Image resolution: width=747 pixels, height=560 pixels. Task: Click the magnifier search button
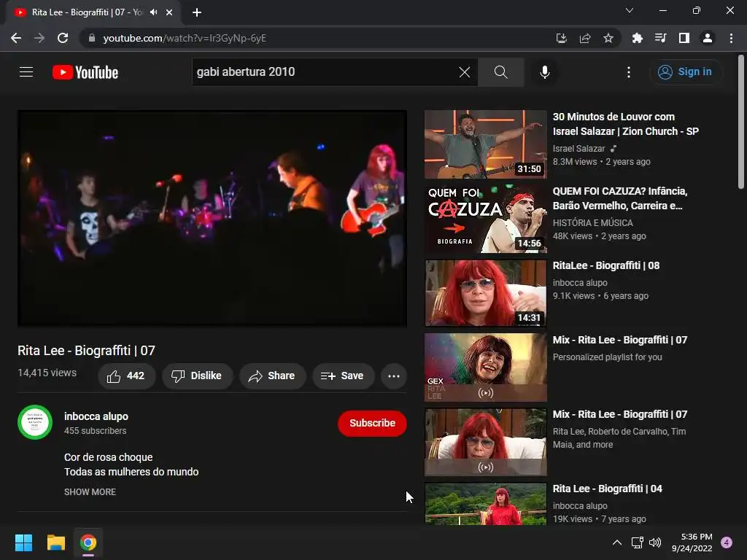tap(500, 72)
